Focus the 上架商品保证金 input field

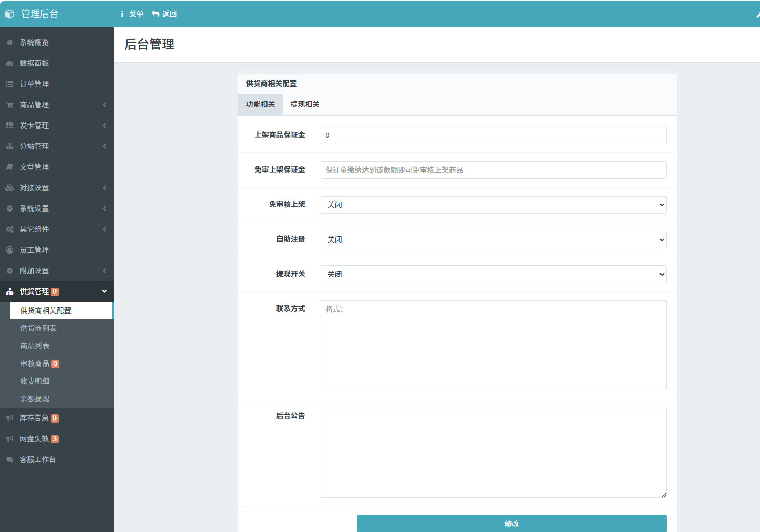click(x=494, y=135)
